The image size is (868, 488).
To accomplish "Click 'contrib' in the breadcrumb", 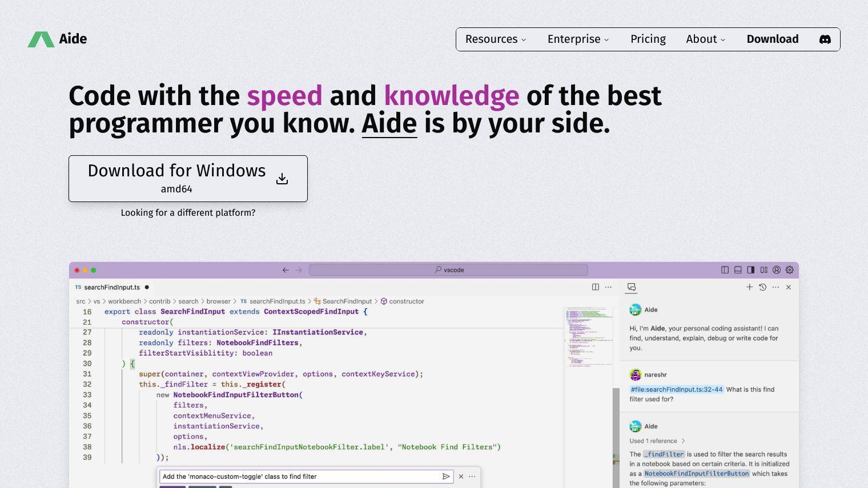I will coord(160,301).
